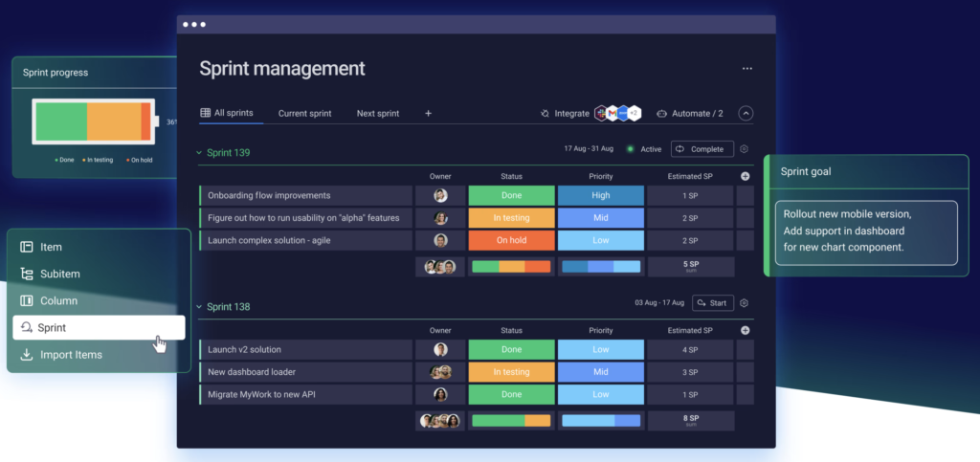Viewport: 980px width, 462px height.
Task: Collapse the board header with the chevron button
Action: tap(746, 113)
